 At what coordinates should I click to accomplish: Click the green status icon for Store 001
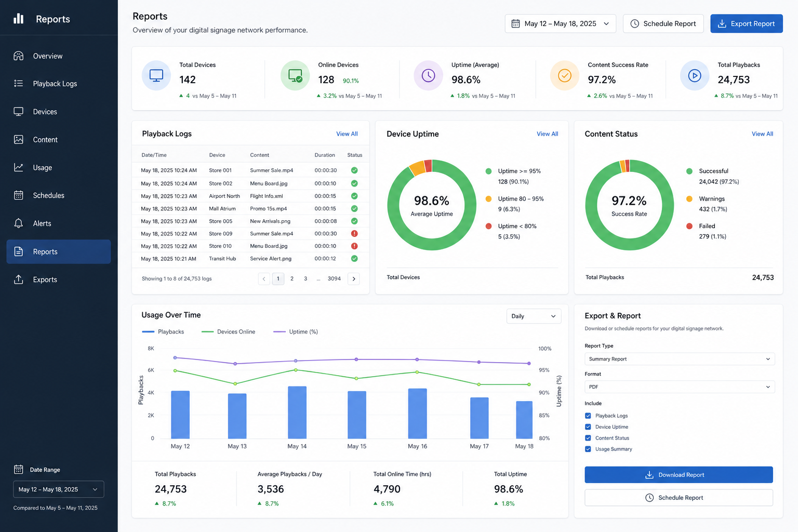[x=354, y=170]
